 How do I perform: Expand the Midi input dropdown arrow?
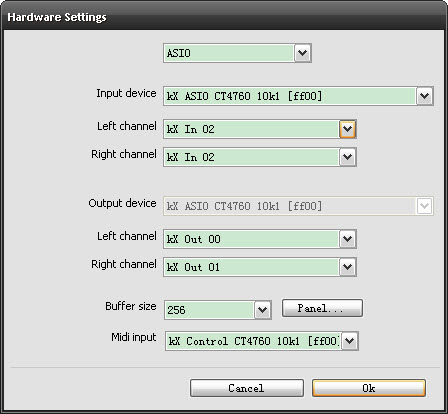(x=350, y=341)
